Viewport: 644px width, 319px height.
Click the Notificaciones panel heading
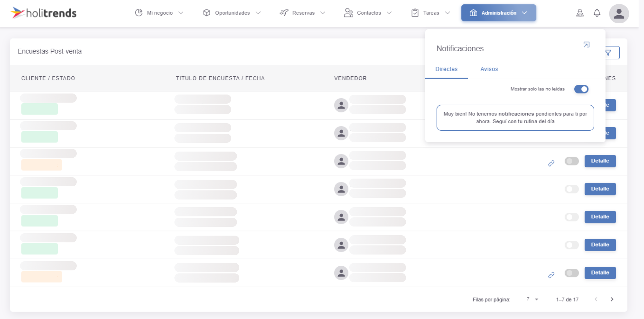click(460, 49)
